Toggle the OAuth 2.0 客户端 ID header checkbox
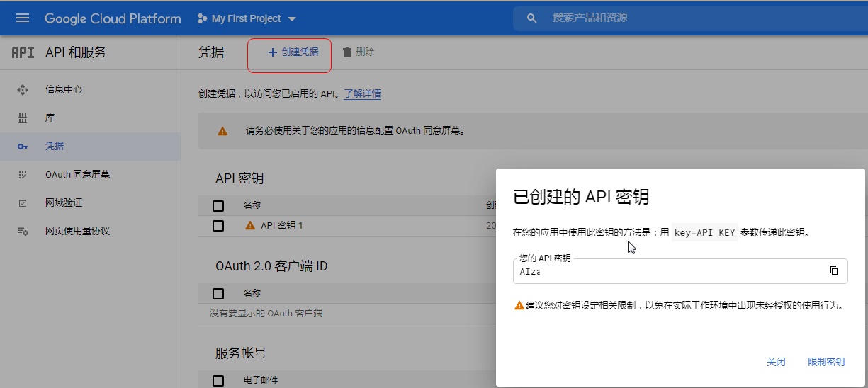Image resolution: width=868 pixels, height=388 pixels. pyautogui.click(x=218, y=294)
